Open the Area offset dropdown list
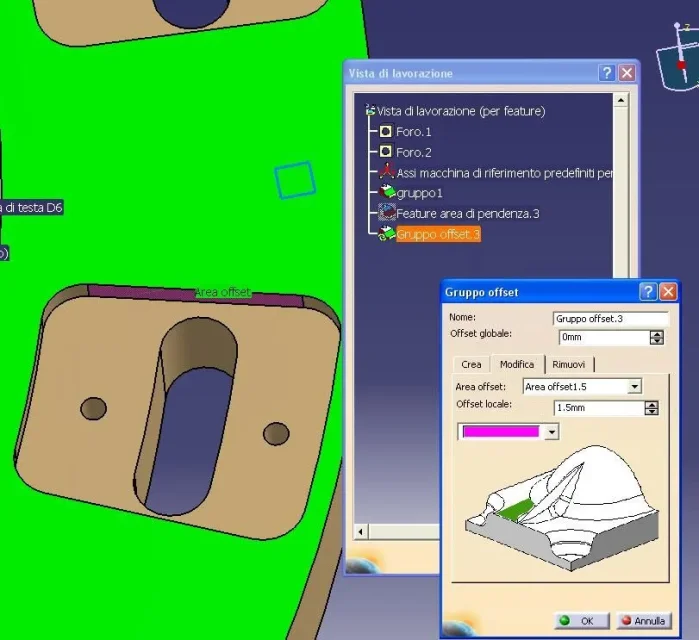699x640 pixels. pyautogui.click(x=634, y=386)
